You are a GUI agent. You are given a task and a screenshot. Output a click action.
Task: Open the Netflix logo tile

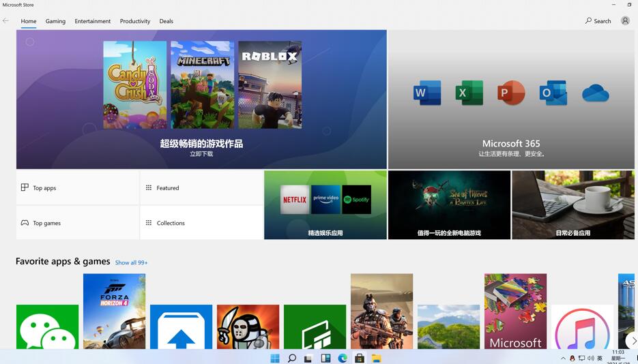(295, 200)
